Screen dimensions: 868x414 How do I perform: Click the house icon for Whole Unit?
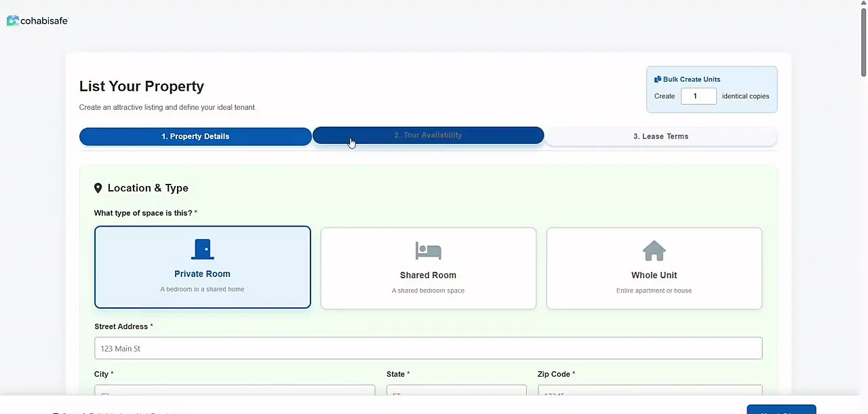click(654, 250)
